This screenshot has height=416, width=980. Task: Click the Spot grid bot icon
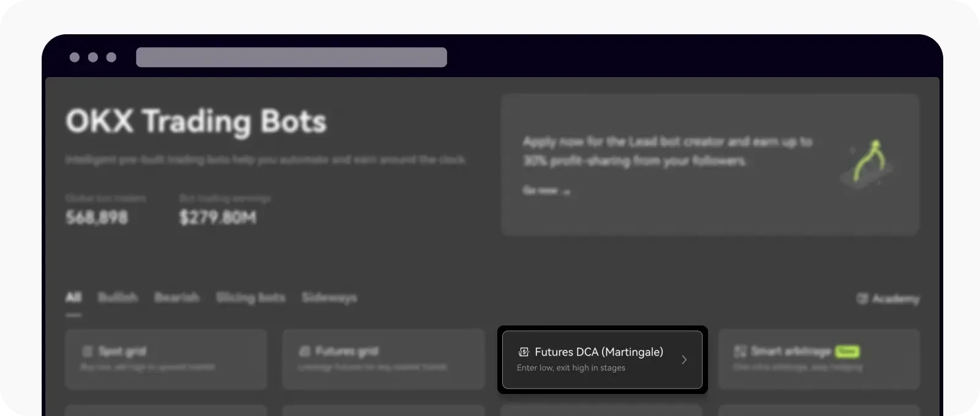[88, 351]
